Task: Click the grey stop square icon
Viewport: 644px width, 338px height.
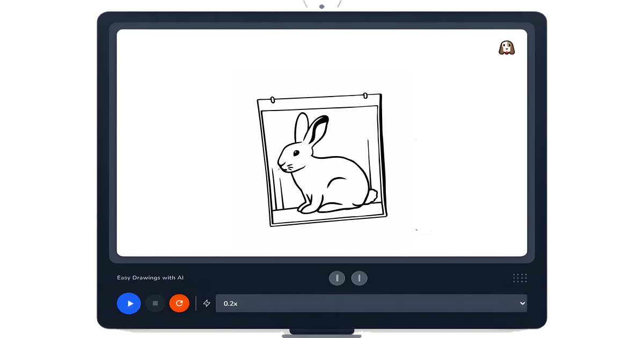Action: coord(155,303)
